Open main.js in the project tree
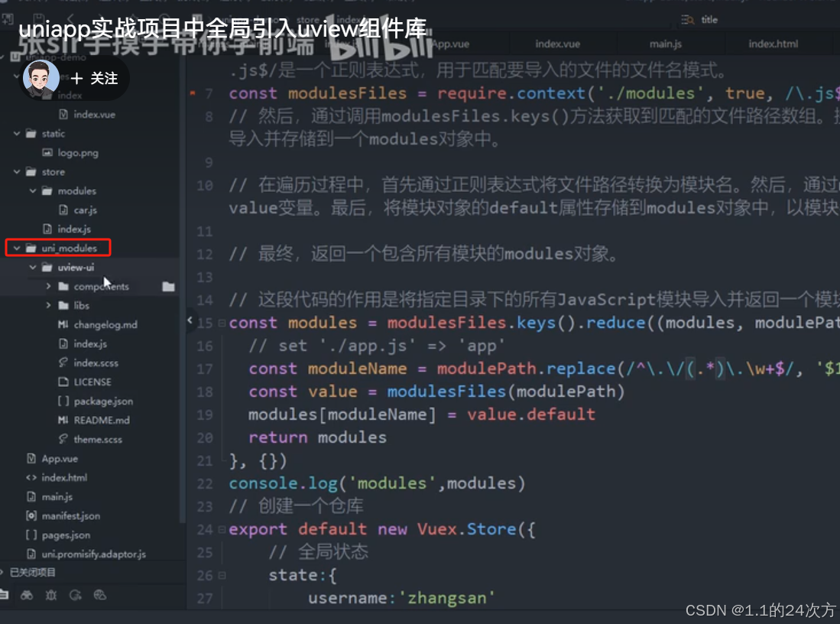The image size is (840, 624). (x=57, y=497)
